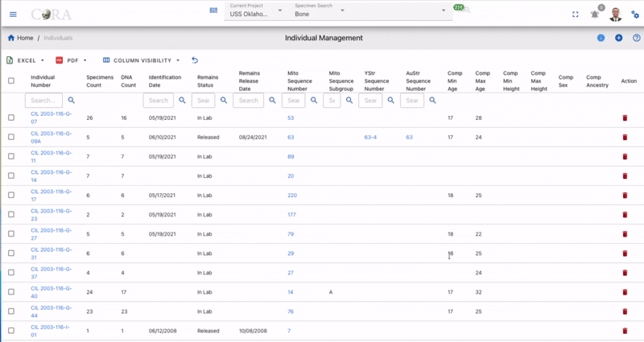
Task: Click the Individual Number search magnifier icon
Action: (72, 100)
